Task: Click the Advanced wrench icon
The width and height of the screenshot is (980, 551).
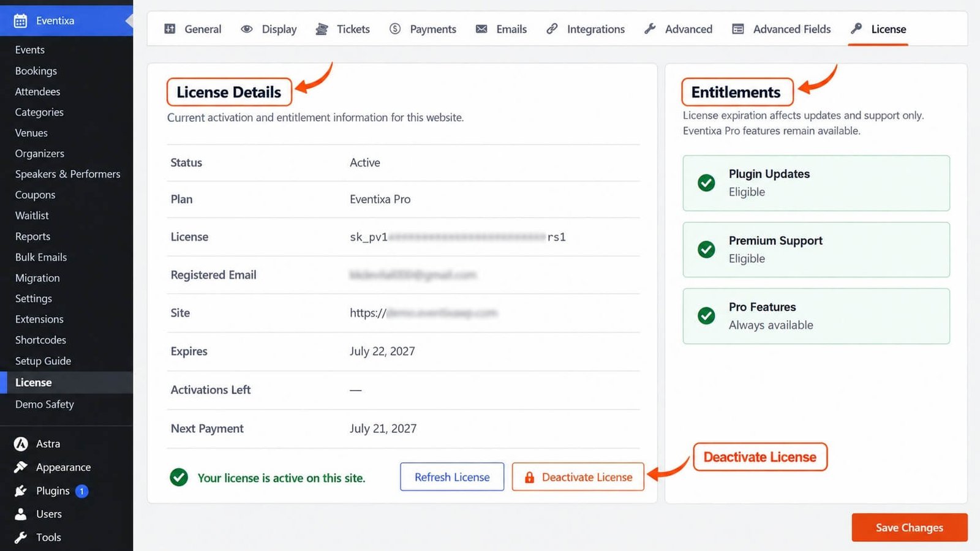Action: (x=650, y=29)
